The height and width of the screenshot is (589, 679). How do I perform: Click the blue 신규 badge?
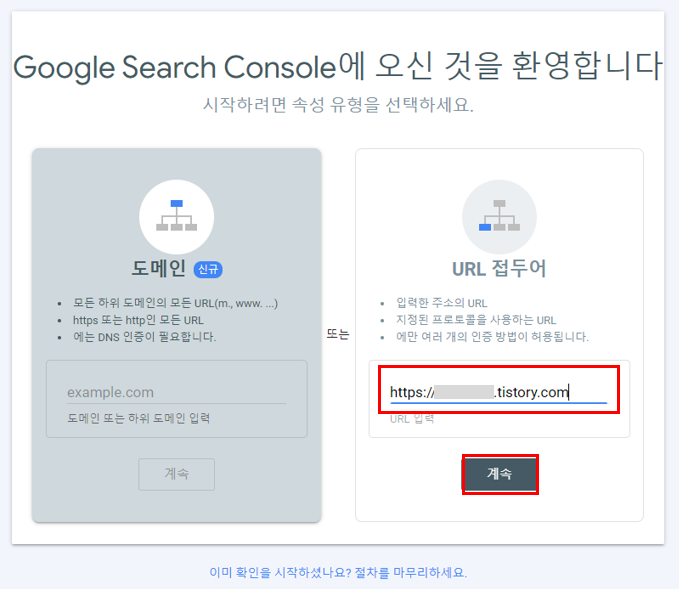(208, 269)
